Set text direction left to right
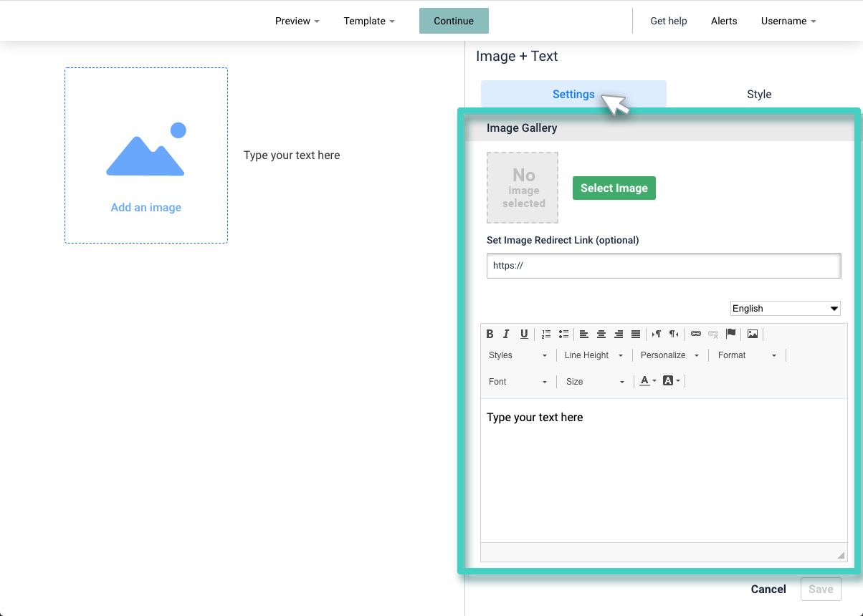863x616 pixels. click(x=657, y=334)
